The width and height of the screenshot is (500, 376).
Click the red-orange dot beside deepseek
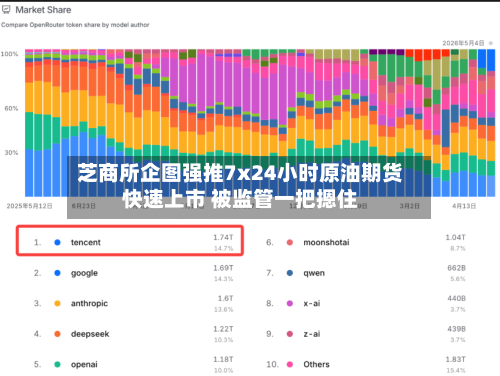57,334
